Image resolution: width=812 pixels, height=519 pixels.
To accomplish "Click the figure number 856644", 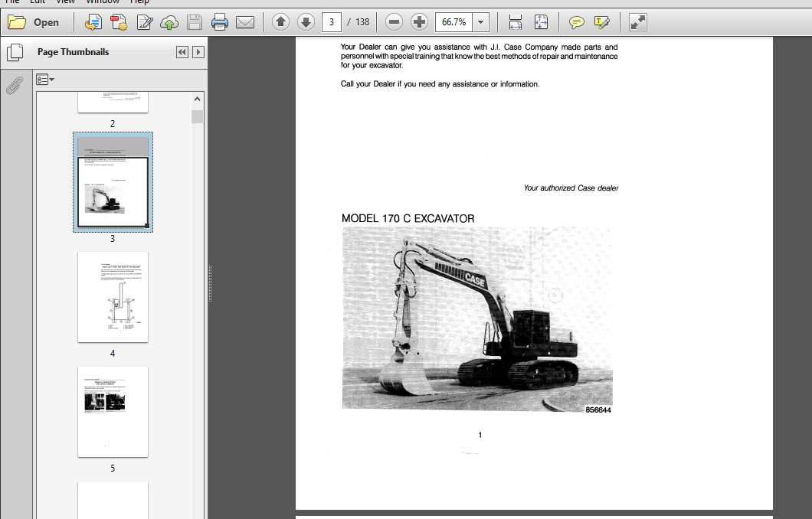I will (x=598, y=410).
